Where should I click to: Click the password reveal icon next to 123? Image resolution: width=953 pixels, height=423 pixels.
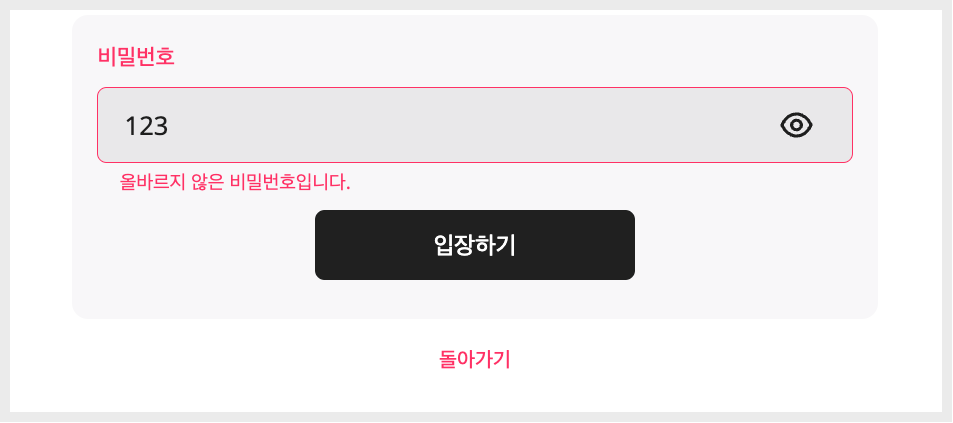796,125
